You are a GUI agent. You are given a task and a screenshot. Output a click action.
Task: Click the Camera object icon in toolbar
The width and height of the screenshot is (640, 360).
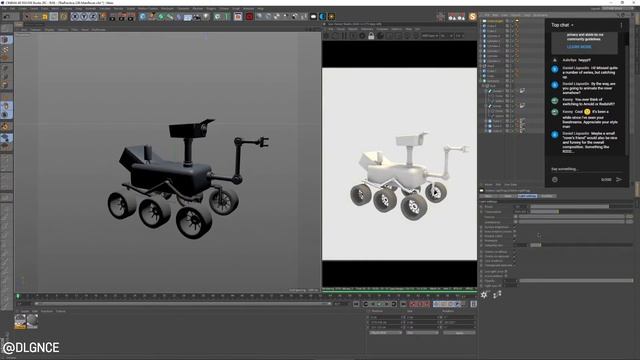(197, 17)
